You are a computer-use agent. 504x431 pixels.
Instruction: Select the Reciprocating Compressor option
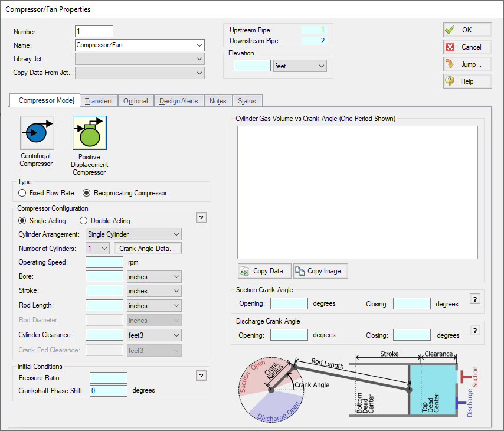tap(87, 193)
